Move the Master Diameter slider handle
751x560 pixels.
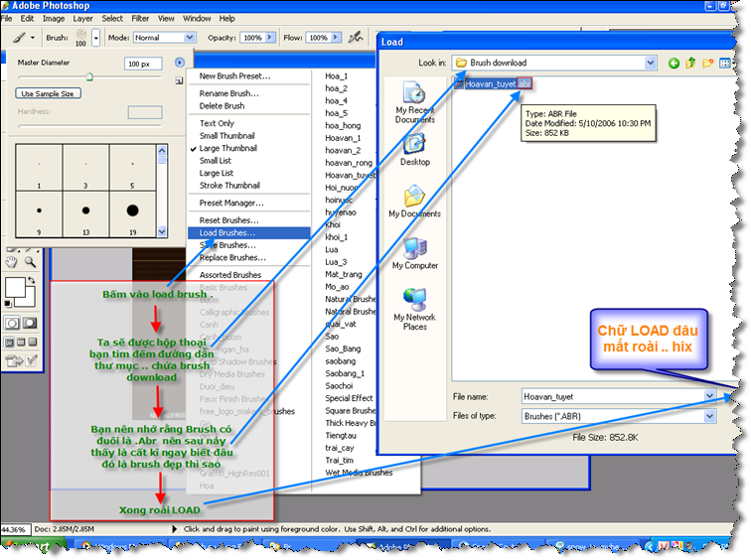tap(89, 76)
